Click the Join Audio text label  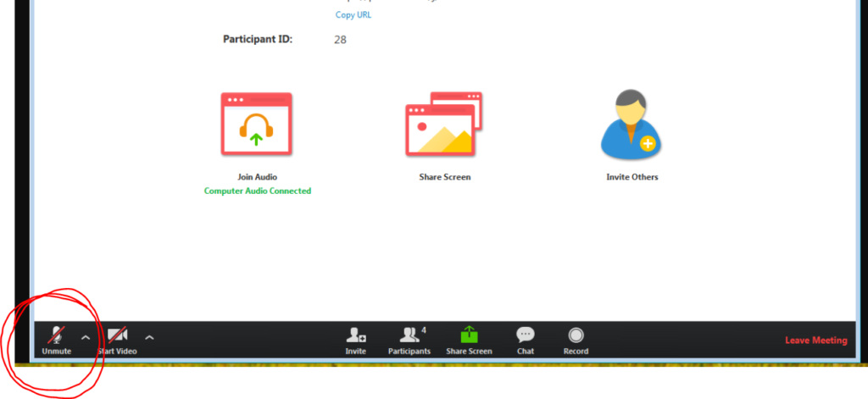point(257,177)
